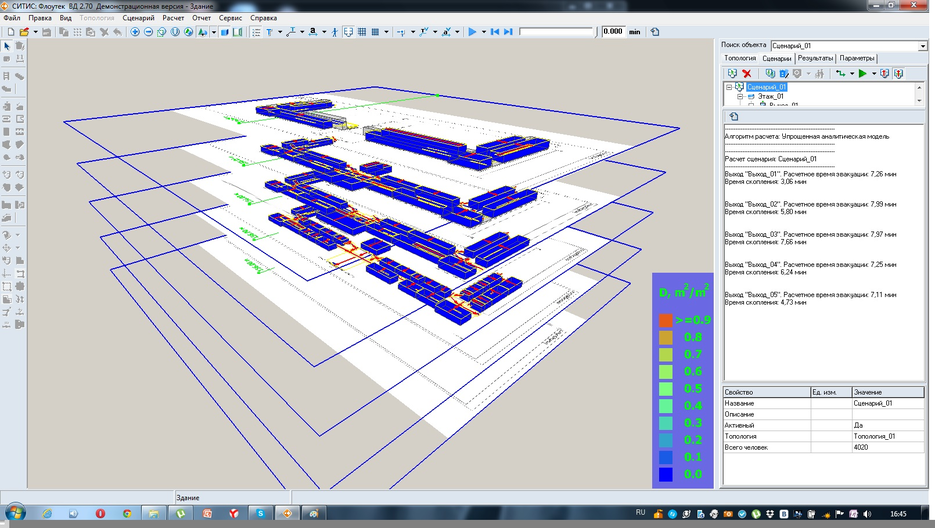The height and width of the screenshot is (528, 935).
Task: Open the Расчет menu
Action: pyautogui.click(x=172, y=18)
